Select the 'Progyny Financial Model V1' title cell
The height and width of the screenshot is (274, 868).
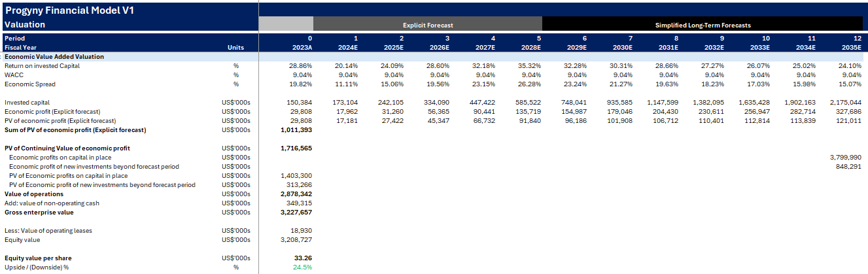point(69,11)
